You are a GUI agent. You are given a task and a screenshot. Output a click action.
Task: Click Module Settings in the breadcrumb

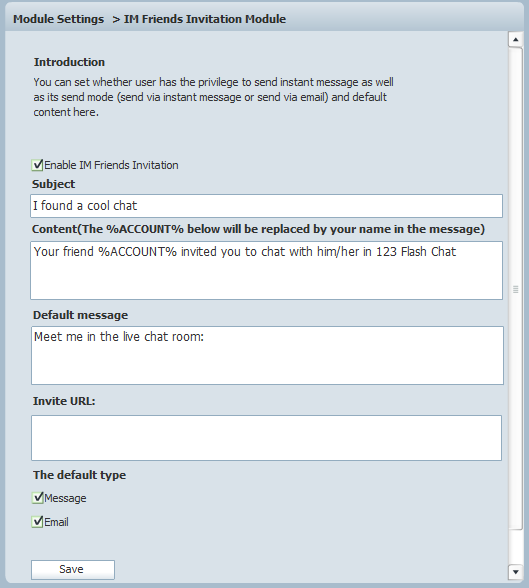[58, 19]
